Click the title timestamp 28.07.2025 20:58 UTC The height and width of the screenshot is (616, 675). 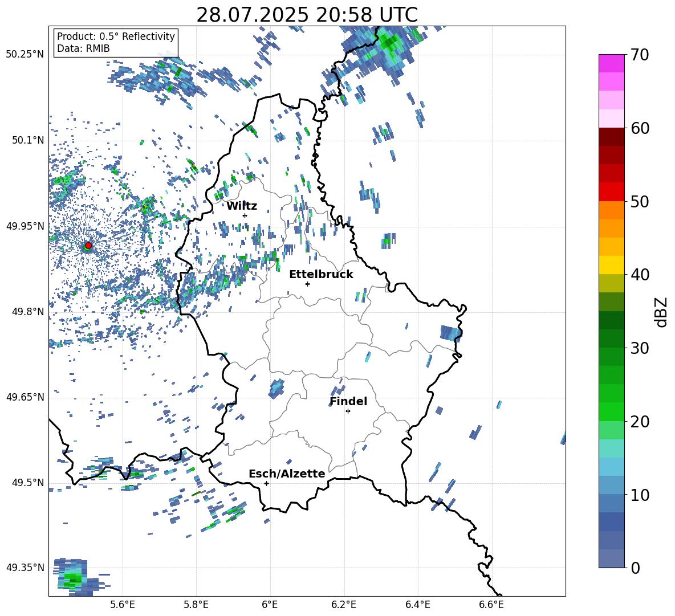pyautogui.click(x=307, y=15)
